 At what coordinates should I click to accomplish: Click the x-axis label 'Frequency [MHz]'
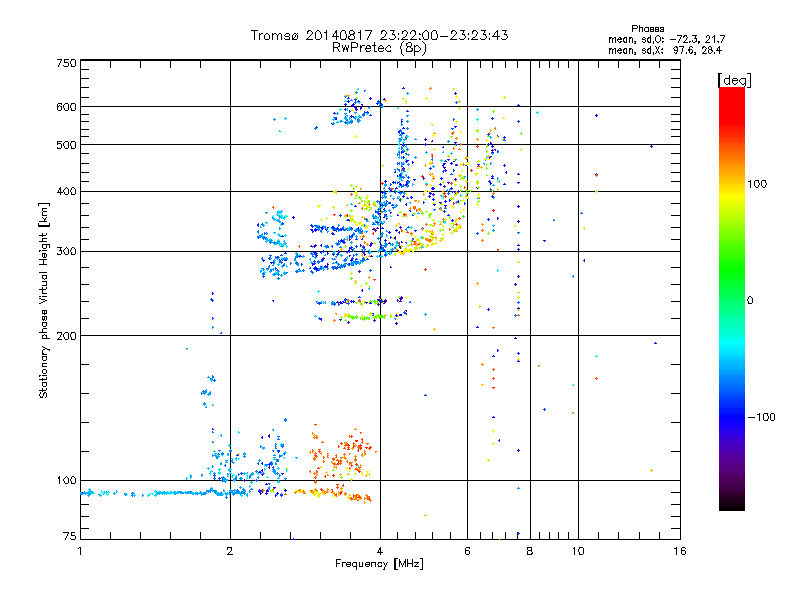(x=379, y=564)
